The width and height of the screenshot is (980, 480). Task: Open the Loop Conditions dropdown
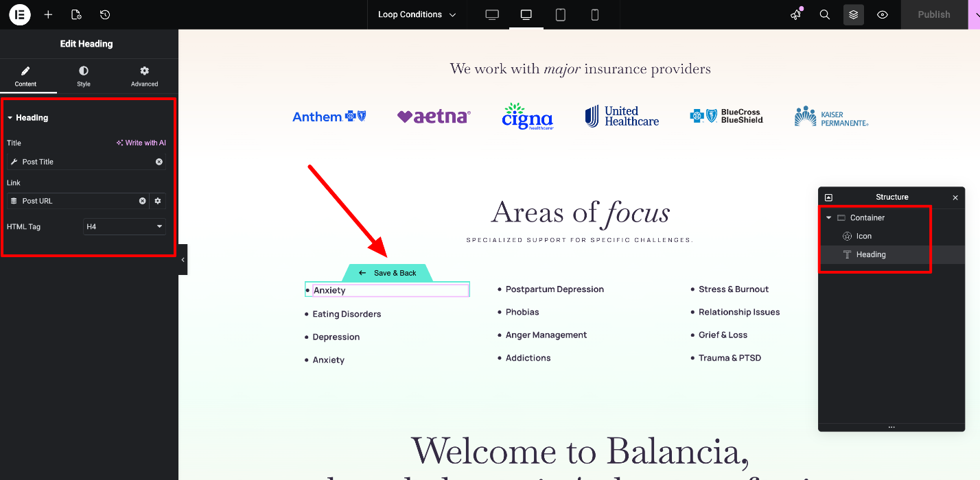pyautogui.click(x=417, y=14)
